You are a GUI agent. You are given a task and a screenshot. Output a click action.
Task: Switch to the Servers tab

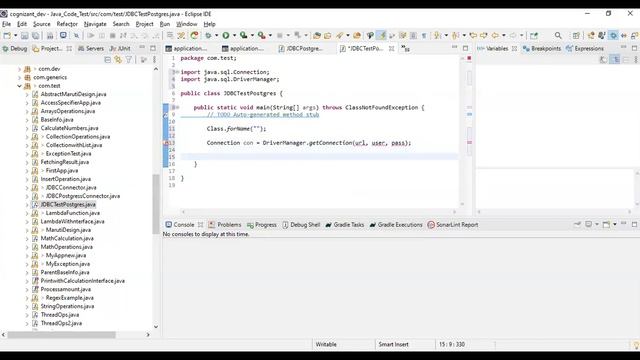pos(91,49)
